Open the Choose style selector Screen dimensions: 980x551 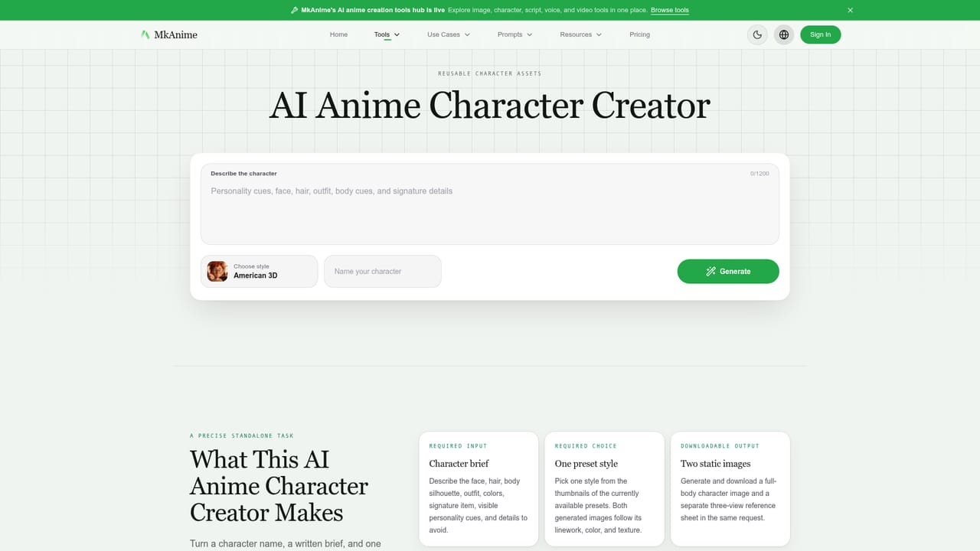tap(259, 271)
